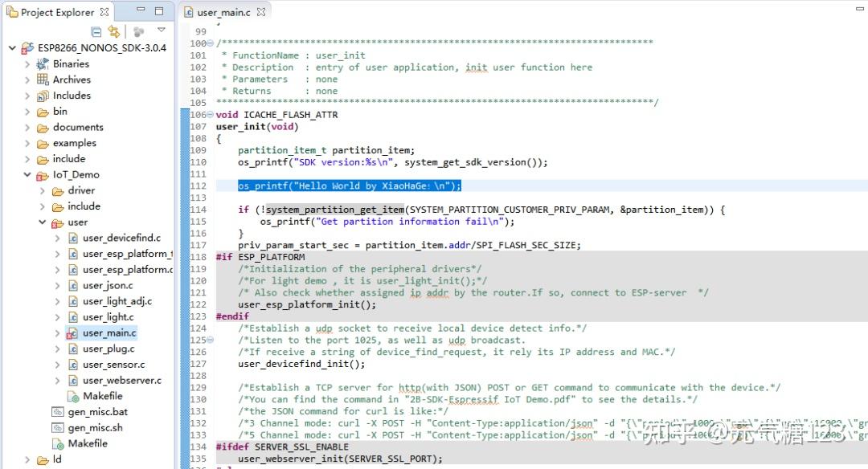Click the user_devicefind_init() call in editor

pyautogui.click(x=301, y=364)
